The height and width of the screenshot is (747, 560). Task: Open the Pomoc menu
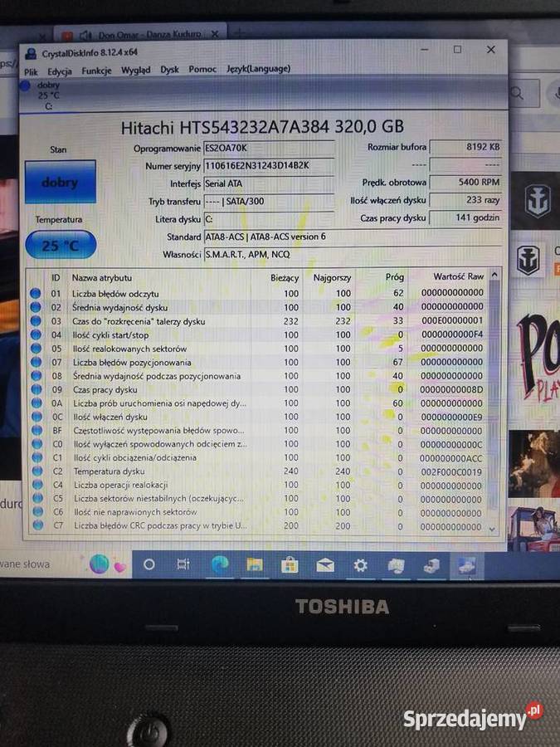coord(202,69)
